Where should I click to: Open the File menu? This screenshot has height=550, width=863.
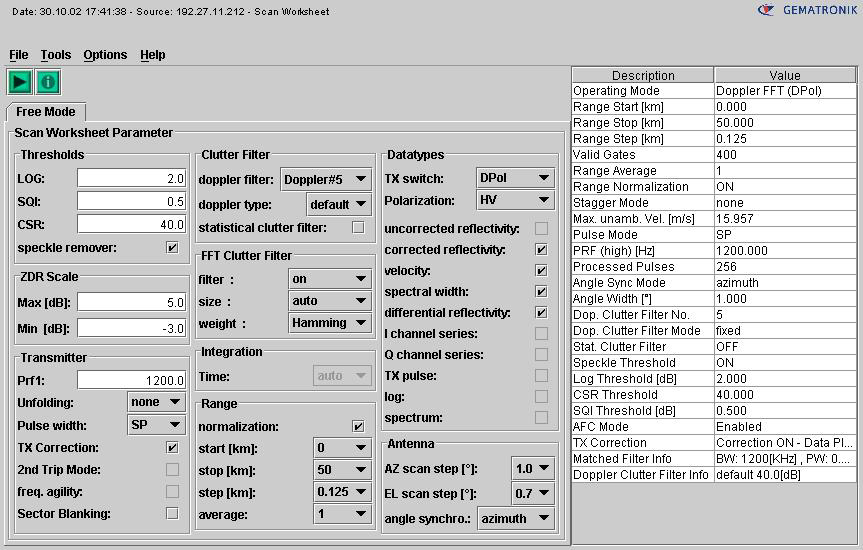(x=19, y=55)
